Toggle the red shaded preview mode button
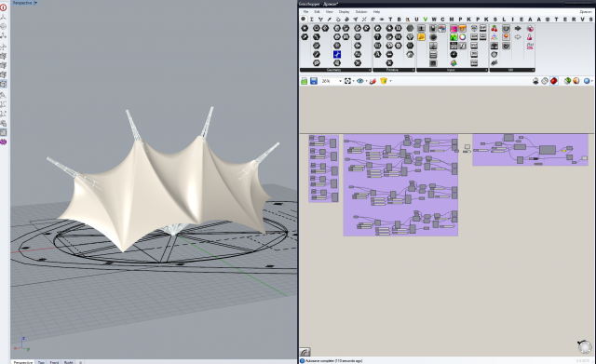 (554, 81)
